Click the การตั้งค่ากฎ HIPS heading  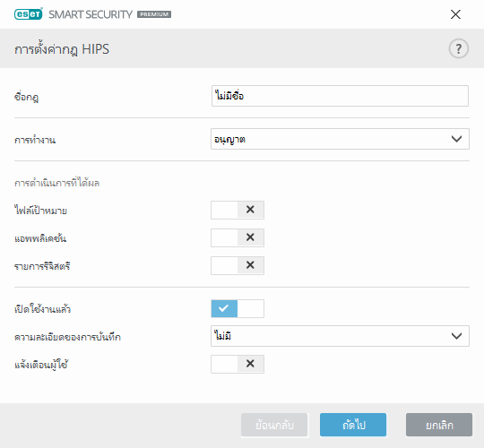pos(62,49)
